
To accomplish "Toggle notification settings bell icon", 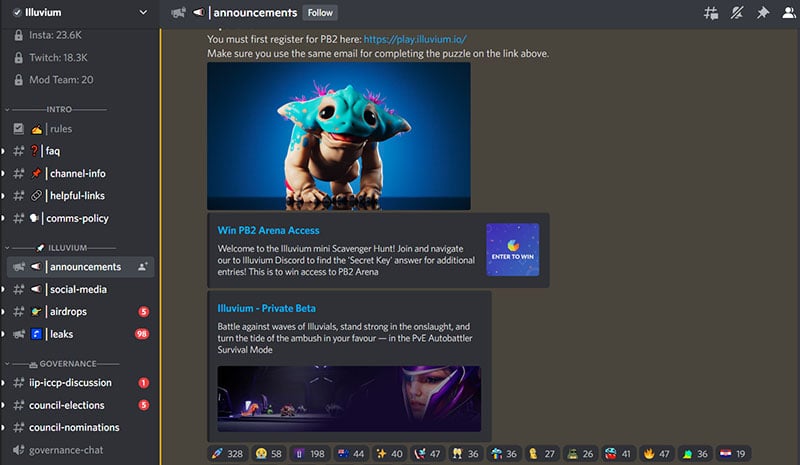I will [737, 13].
